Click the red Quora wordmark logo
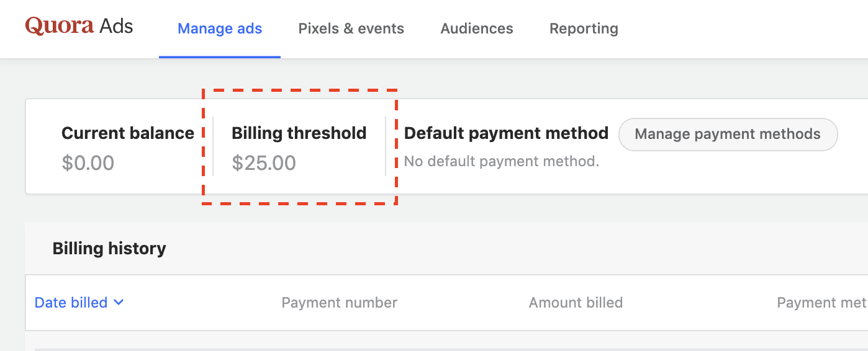Viewport: 868px width, 351px height. 59,26
